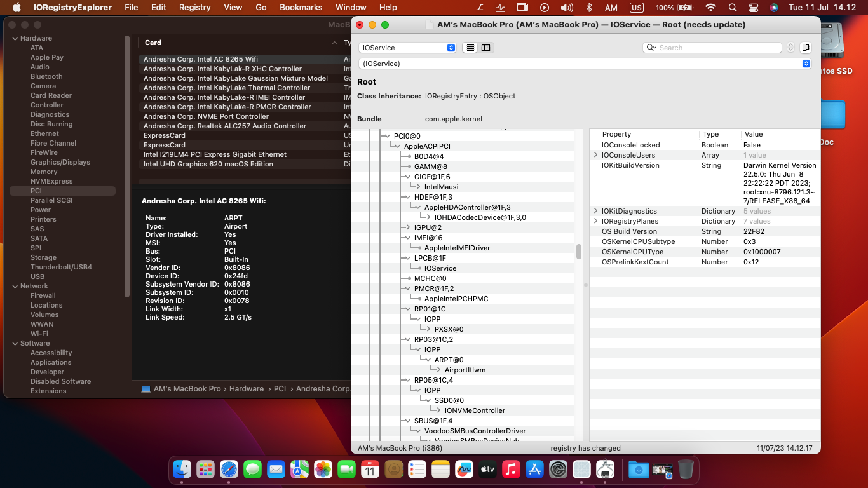Open the volume control in the menu bar
Viewport: 868px width, 488px height.
click(567, 8)
